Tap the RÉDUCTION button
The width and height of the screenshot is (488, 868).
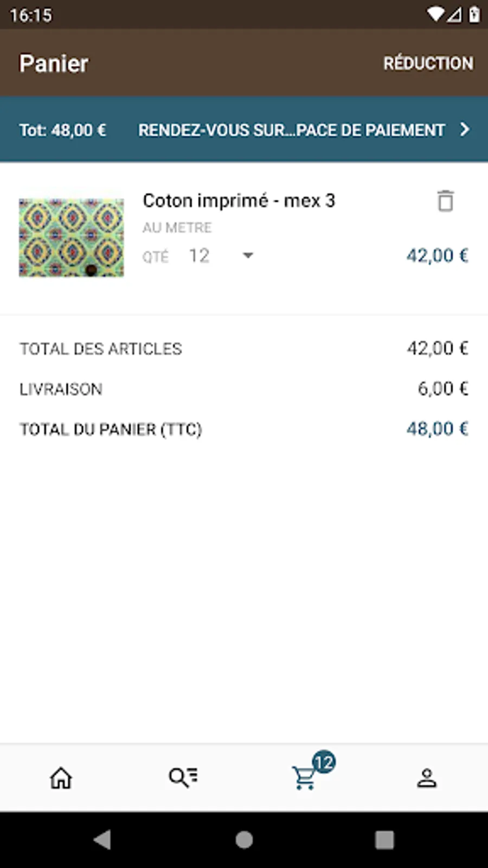(428, 63)
